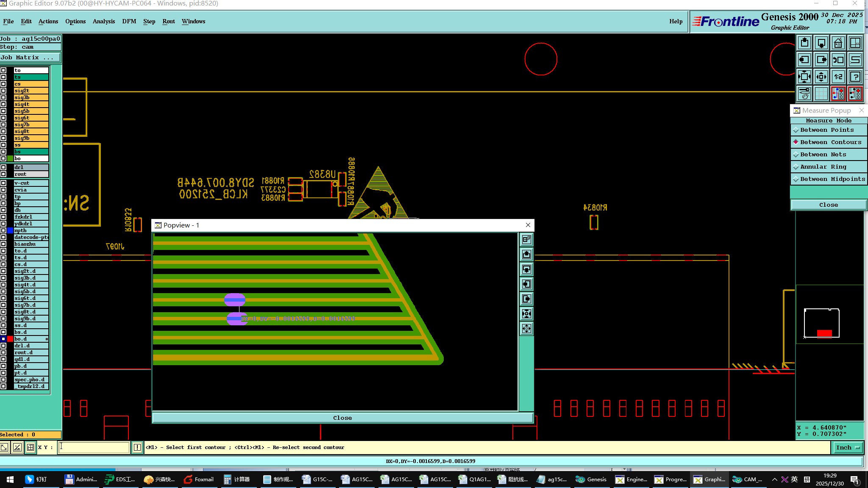Viewport: 868px width, 488px height.
Task: Click the pan up icon in the main toolbar
Action: click(x=804, y=43)
